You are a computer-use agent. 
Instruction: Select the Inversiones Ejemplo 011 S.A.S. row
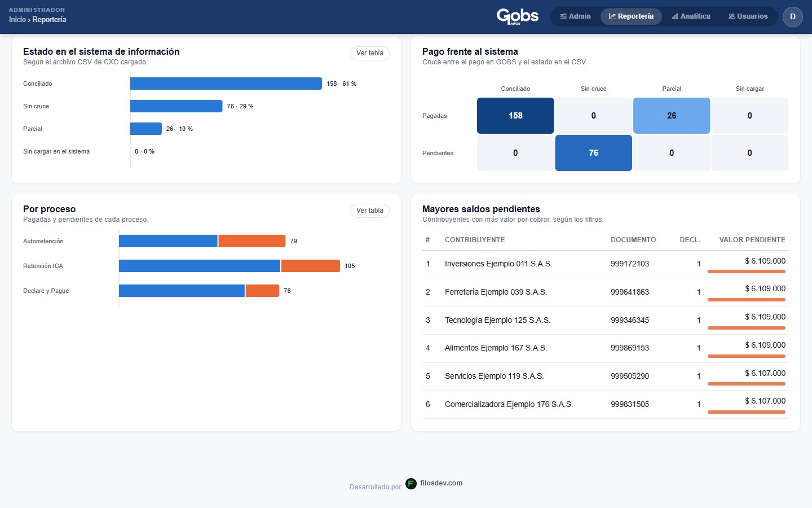coord(606,264)
